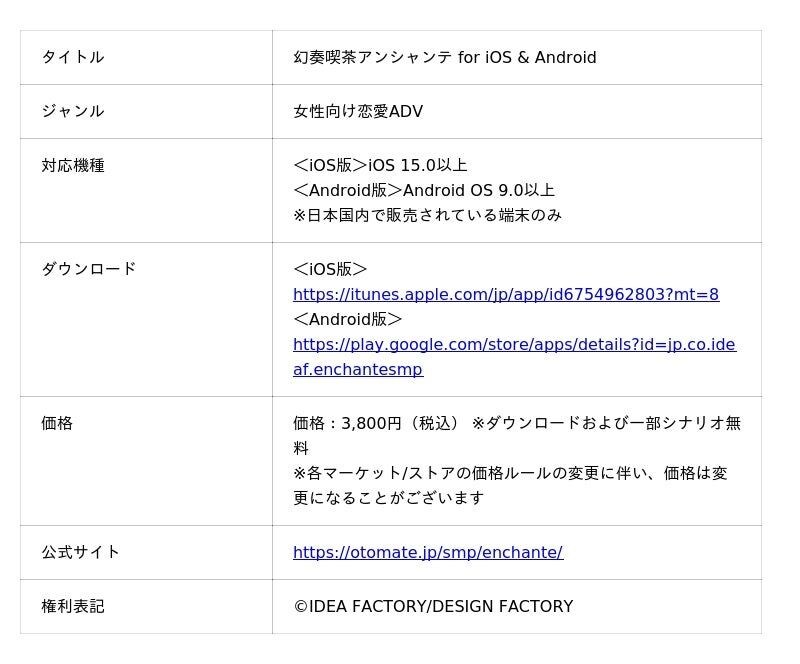Click the <Android版> heading in download cell
This screenshot has width=800, height=664.
348,319
